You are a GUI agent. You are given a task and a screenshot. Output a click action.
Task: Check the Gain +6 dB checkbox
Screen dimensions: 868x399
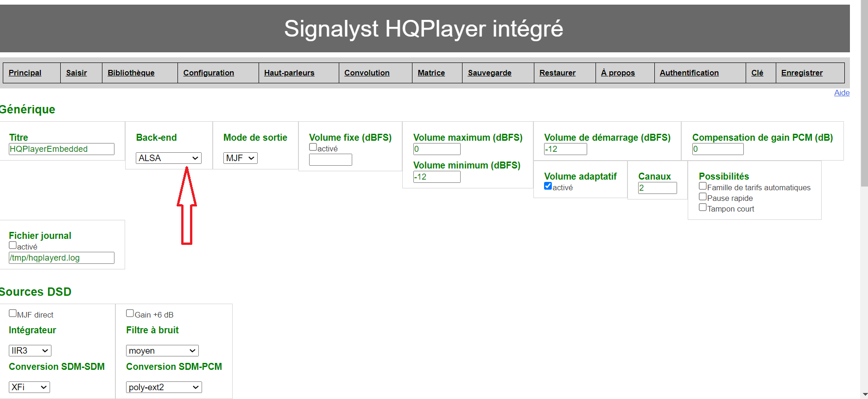tap(130, 313)
